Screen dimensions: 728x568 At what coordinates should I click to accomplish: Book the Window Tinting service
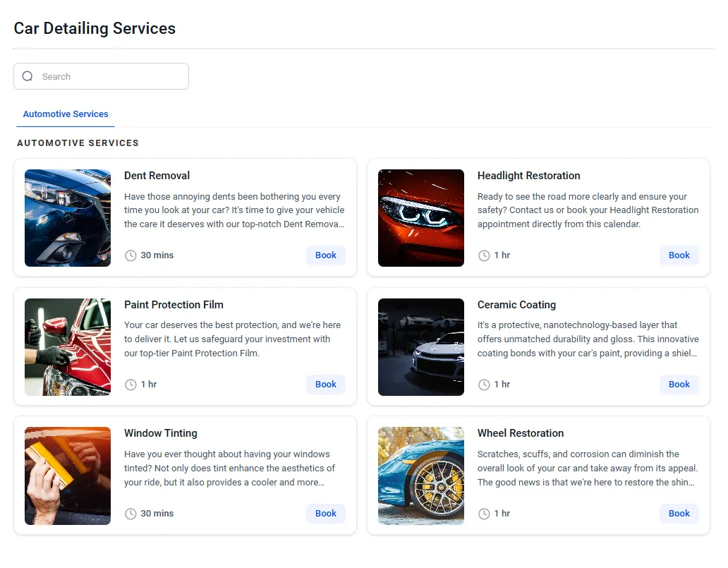(x=325, y=514)
